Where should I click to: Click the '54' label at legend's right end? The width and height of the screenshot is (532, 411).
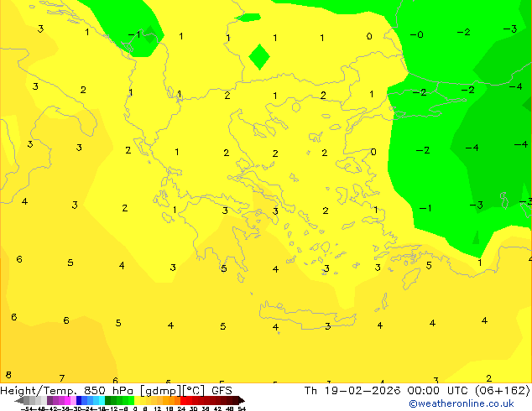(242, 408)
